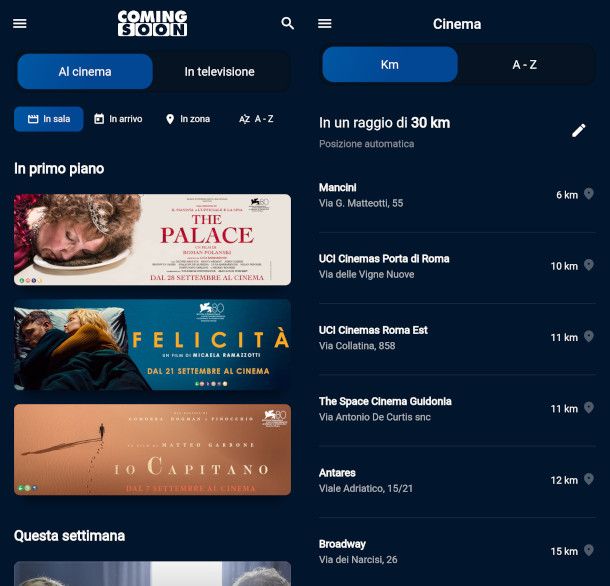Click 'Via Antonio De Curtis snc' address

(x=375, y=417)
